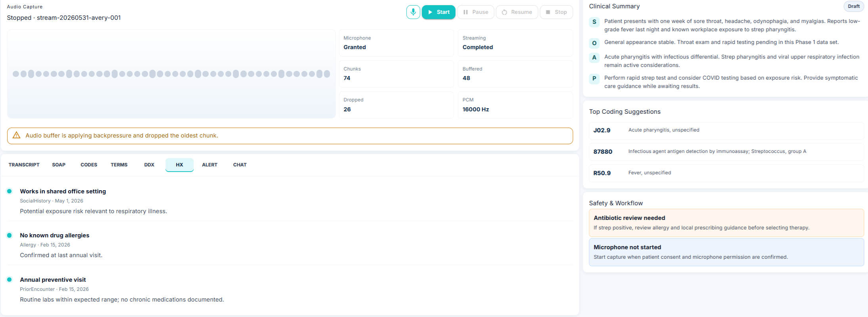This screenshot has height=317, width=868.
Task: Switch to the SOAP tab
Action: point(59,165)
